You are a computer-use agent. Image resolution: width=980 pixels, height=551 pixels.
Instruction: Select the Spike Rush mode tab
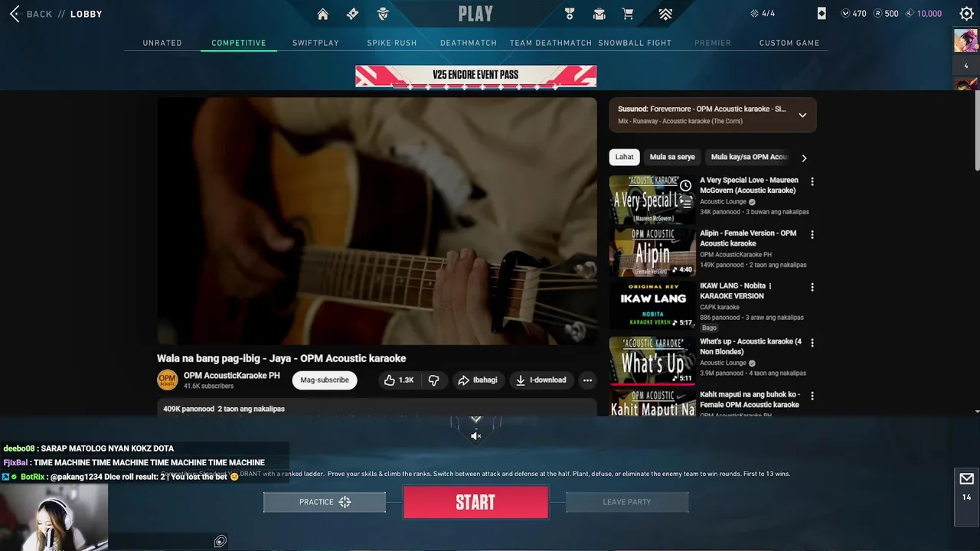coord(392,43)
